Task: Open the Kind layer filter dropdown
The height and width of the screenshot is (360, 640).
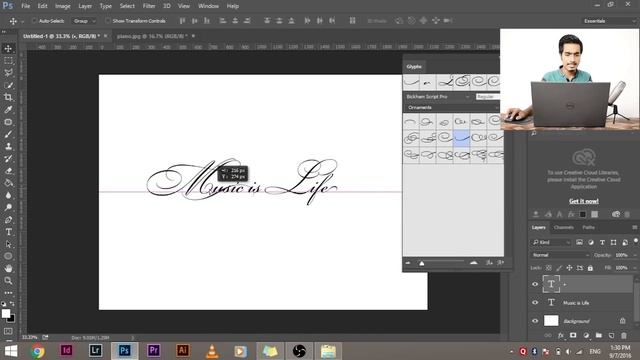Action: coord(551,242)
